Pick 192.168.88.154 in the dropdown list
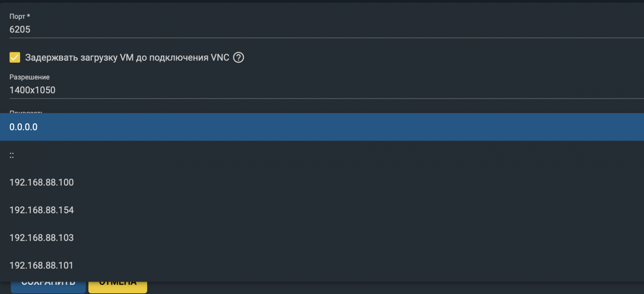Image resolution: width=644 pixels, height=294 pixels. click(x=42, y=210)
